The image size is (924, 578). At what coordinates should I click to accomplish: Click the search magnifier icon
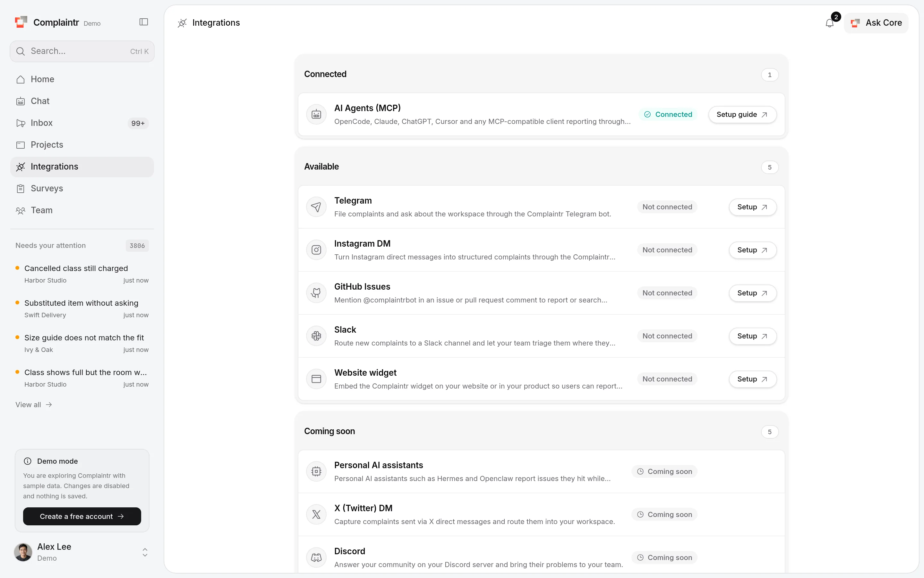click(21, 51)
